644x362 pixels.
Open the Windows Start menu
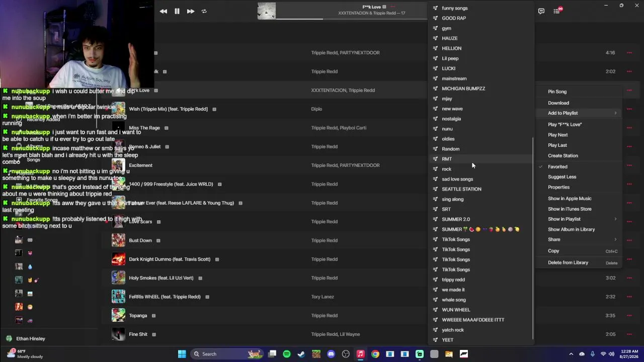point(182,354)
